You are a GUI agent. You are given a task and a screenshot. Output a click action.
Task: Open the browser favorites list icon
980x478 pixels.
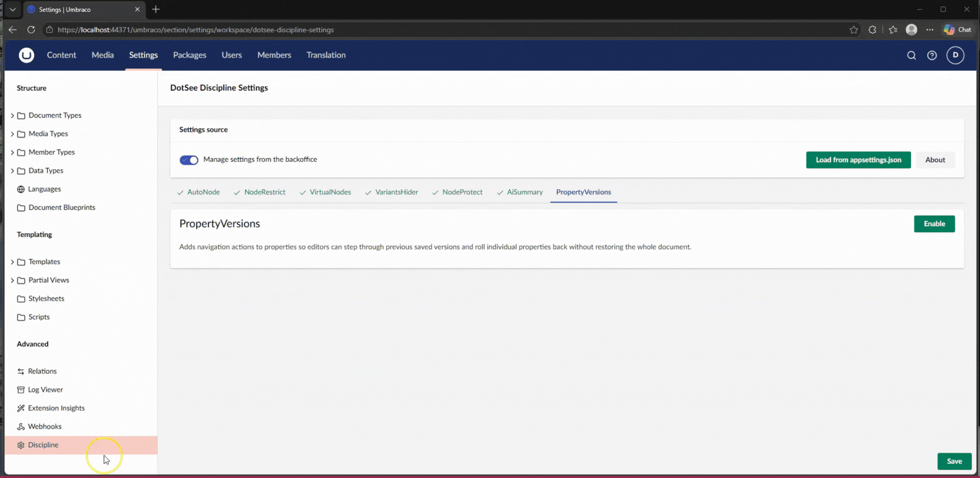(893, 30)
